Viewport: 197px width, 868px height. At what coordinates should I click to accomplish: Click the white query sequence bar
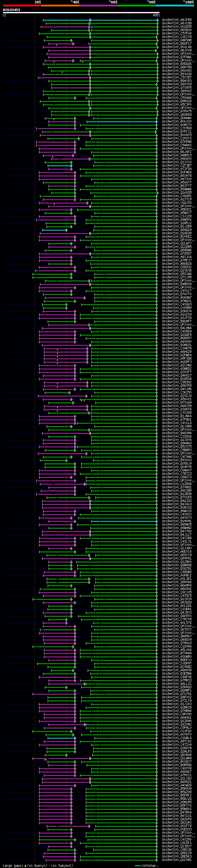(81, 13)
